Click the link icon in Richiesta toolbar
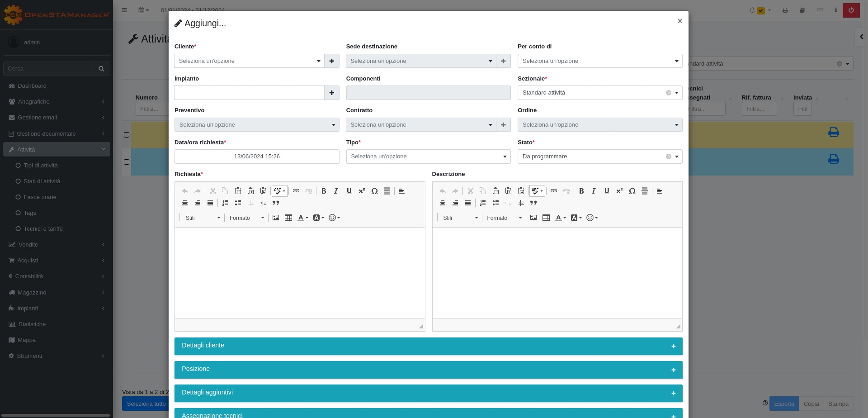This screenshot has height=418, width=868. pos(296,191)
